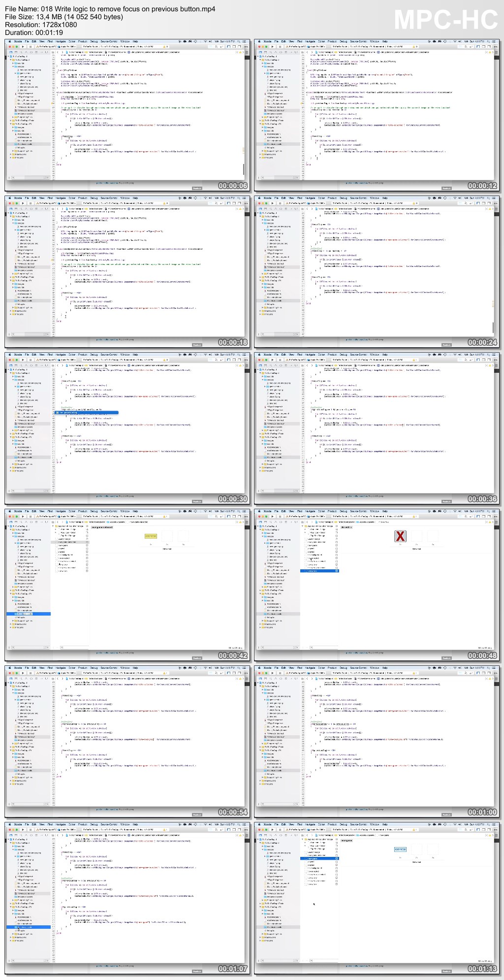Select the yellow image thumbnail in the 00:00:42 frame
Screen dimensions: 504x980
pyautogui.click(x=151, y=536)
